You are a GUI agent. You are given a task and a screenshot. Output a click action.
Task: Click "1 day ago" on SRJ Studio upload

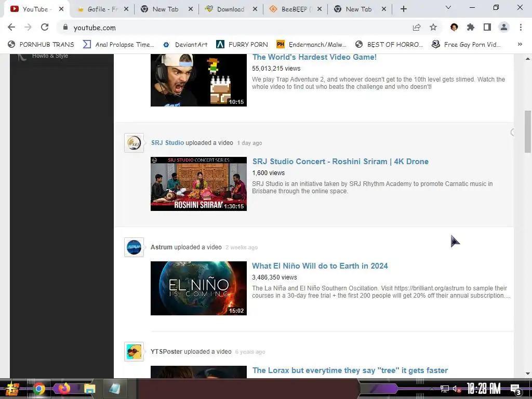click(250, 143)
